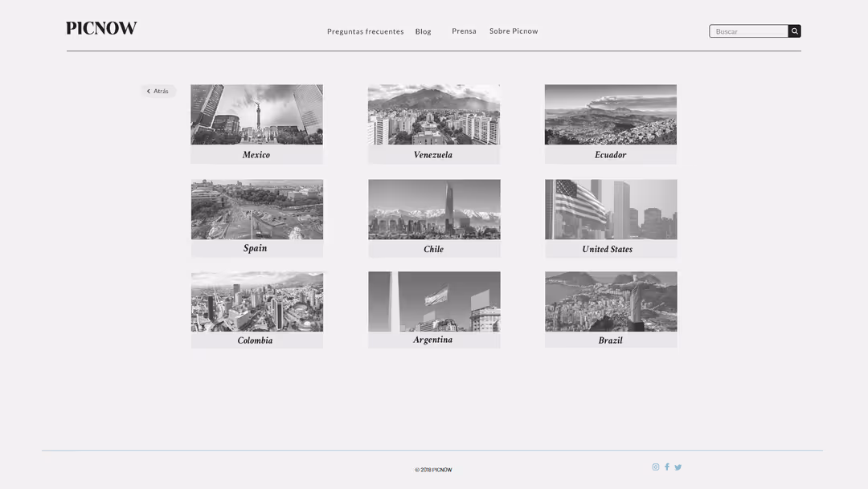868x489 pixels.
Task: Open the Brazil Christ statue photo
Action: tap(611, 302)
